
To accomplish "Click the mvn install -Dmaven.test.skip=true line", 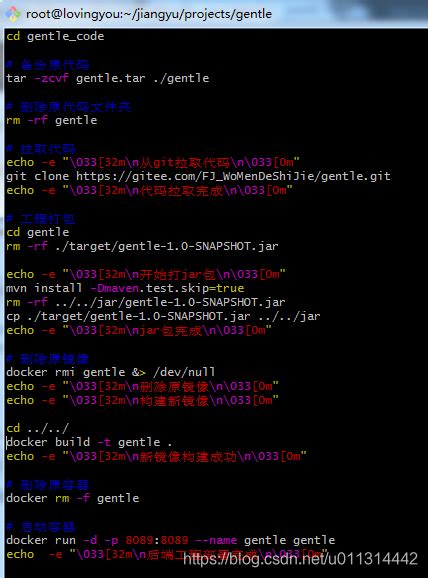I will 125,288.
